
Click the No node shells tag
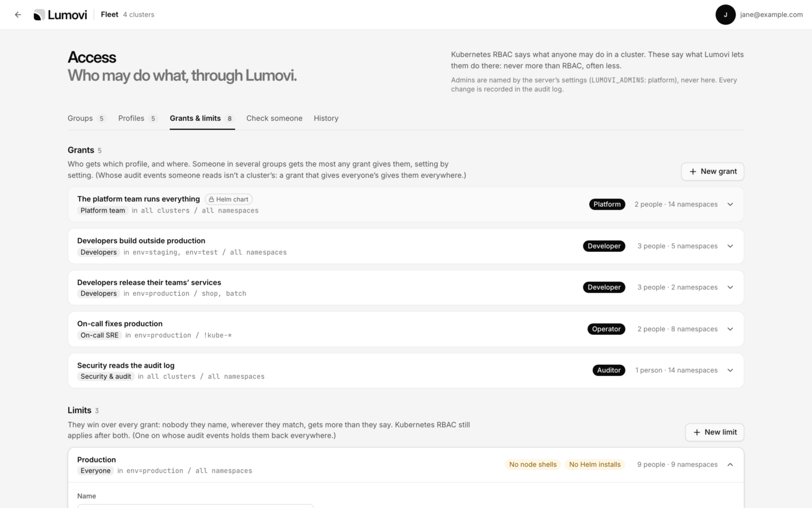(x=533, y=465)
